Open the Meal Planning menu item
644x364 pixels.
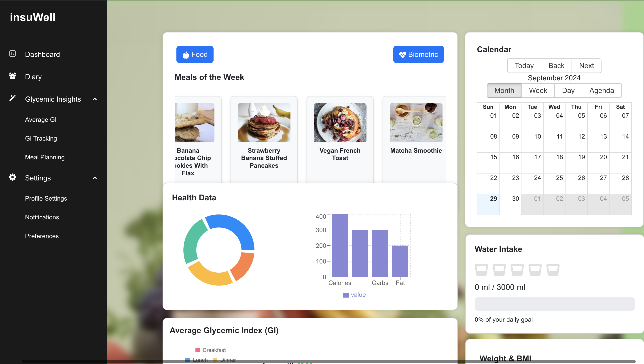45,157
